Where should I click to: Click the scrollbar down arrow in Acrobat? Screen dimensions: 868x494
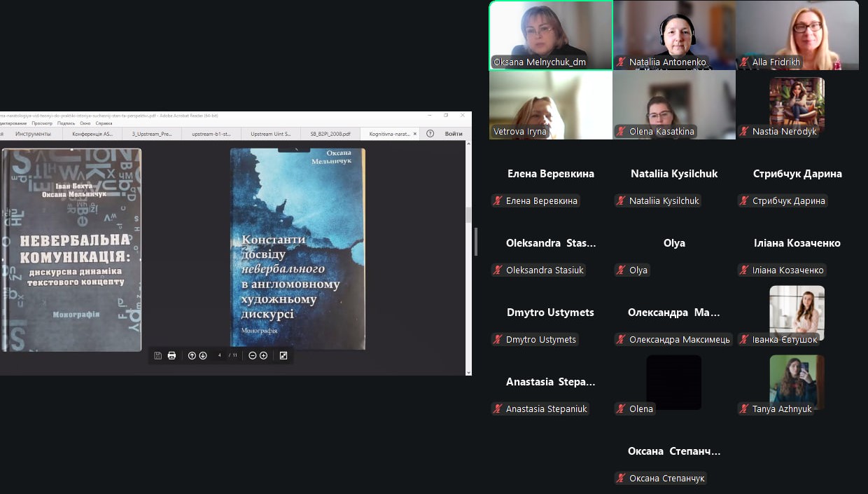468,371
